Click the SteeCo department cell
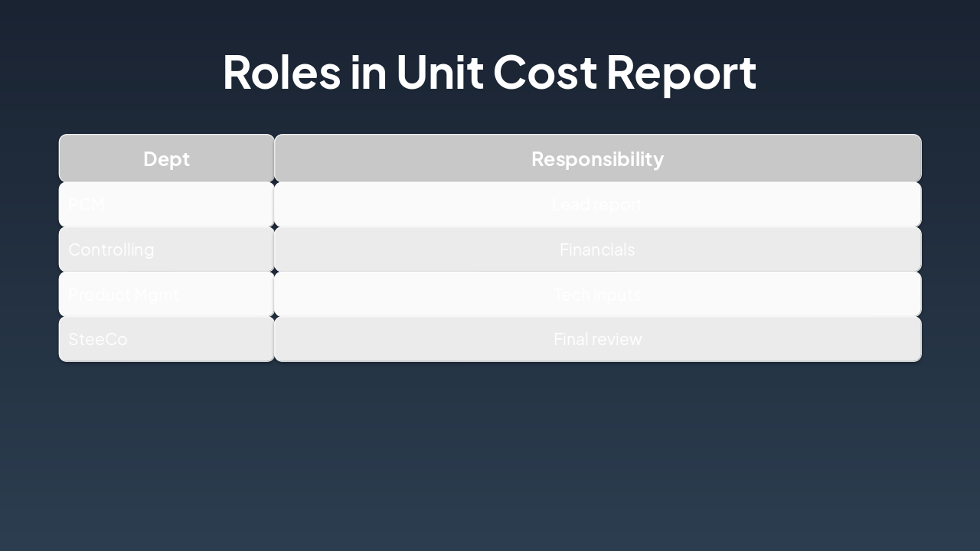This screenshot has height=551, width=980. tap(166, 339)
